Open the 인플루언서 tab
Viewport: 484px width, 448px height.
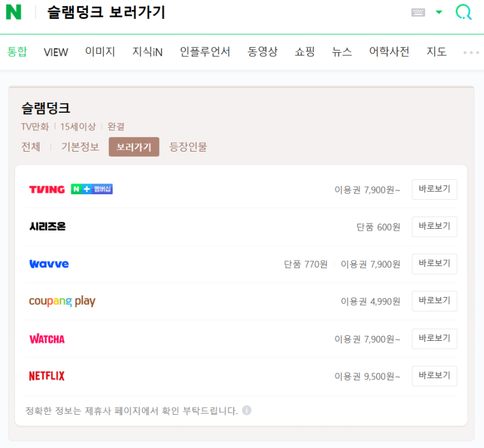205,51
